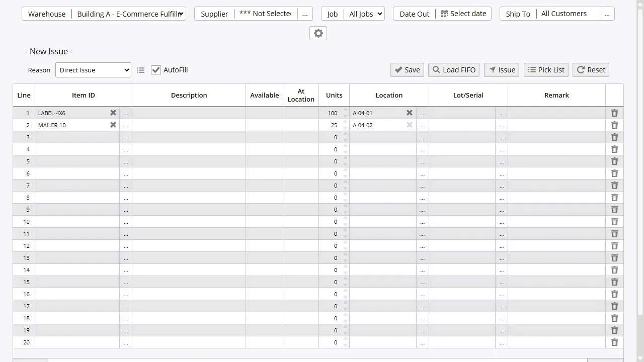The width and height of the screenshot is (644, 362).
Task: Remove location A-04-01 using its X icon
Action: coord(409,113)
